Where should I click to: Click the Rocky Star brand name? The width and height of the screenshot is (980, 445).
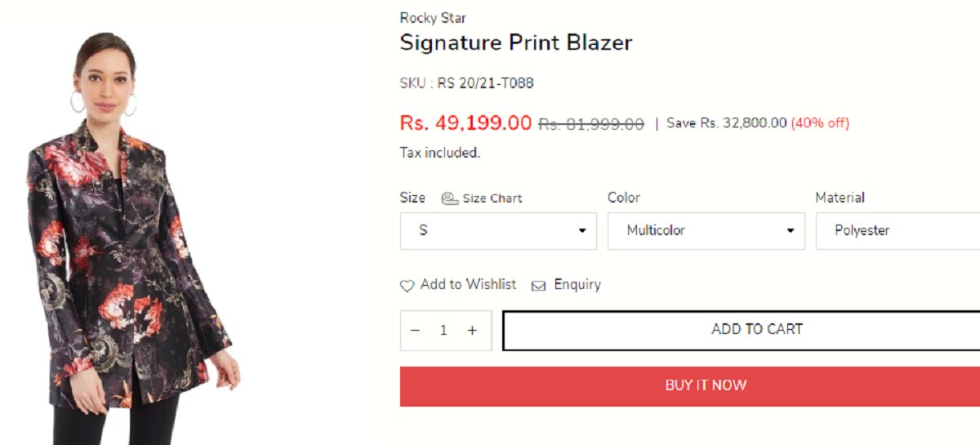[x=433, y=18]
